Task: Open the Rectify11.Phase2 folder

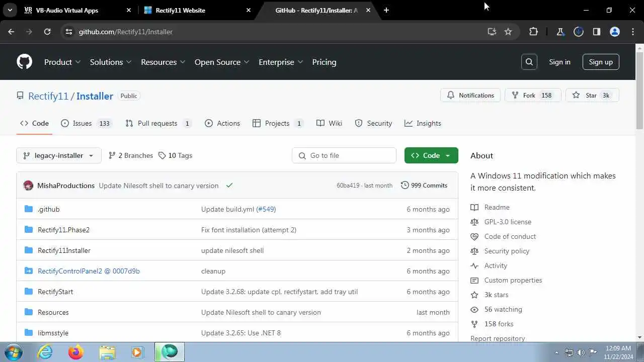Action: (x=63, y=230)
